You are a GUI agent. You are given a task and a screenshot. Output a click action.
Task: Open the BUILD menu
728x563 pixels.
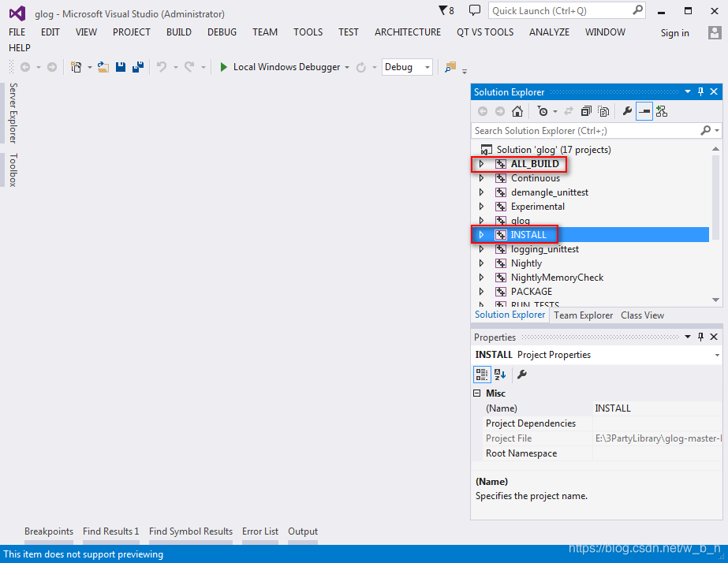click(179, 32)
